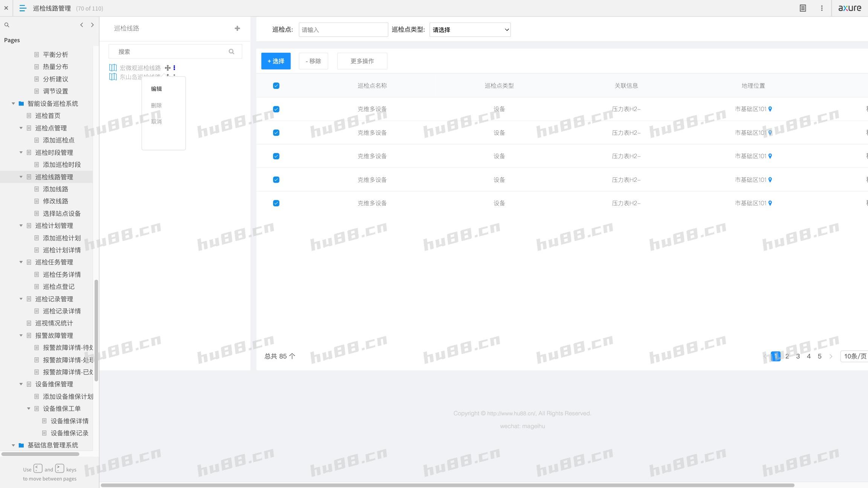This screenshot has width=868, height=488.
Task: Open the Axure more options menu
Action: pyautogui.click(x=822, y=8)
